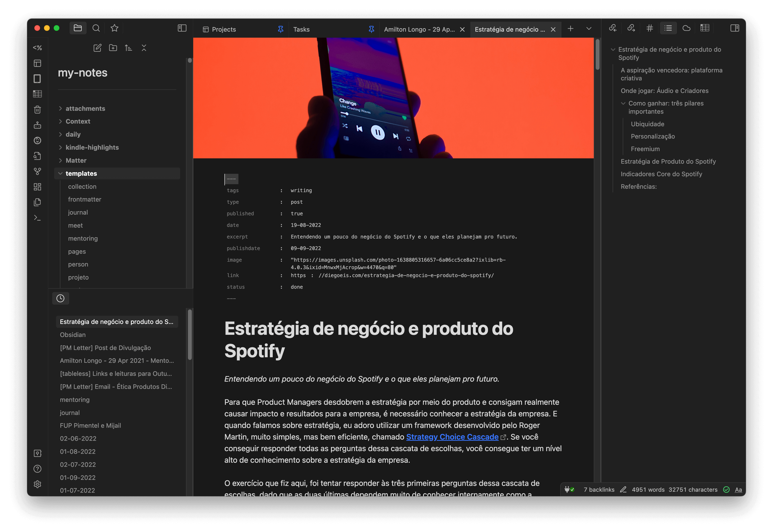The height and width of the screenshot is (532, 773).
Task: Click the new note icon
Action: [97, 48]
